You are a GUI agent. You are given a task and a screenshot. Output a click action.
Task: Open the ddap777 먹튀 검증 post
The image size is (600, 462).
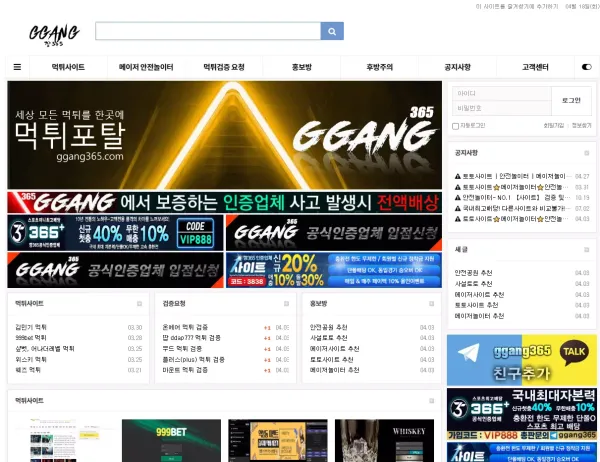tap(191, 338)
